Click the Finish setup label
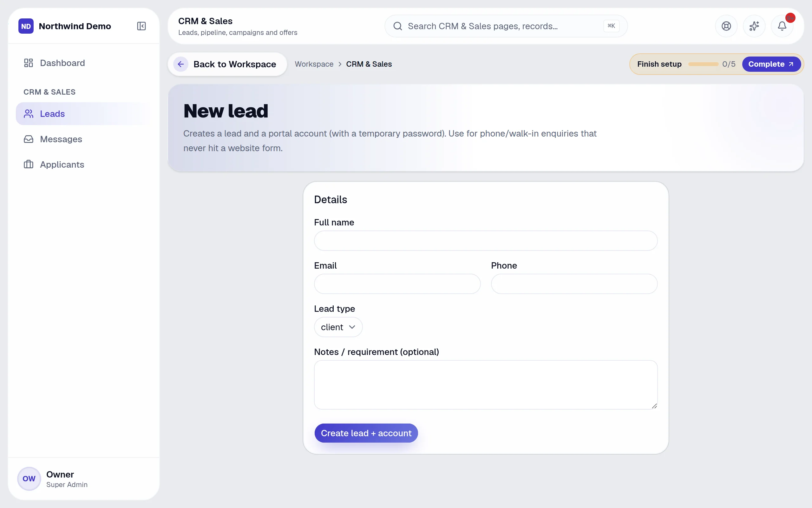The width and height of the screenshot is (812, 508). pos(659,64)
